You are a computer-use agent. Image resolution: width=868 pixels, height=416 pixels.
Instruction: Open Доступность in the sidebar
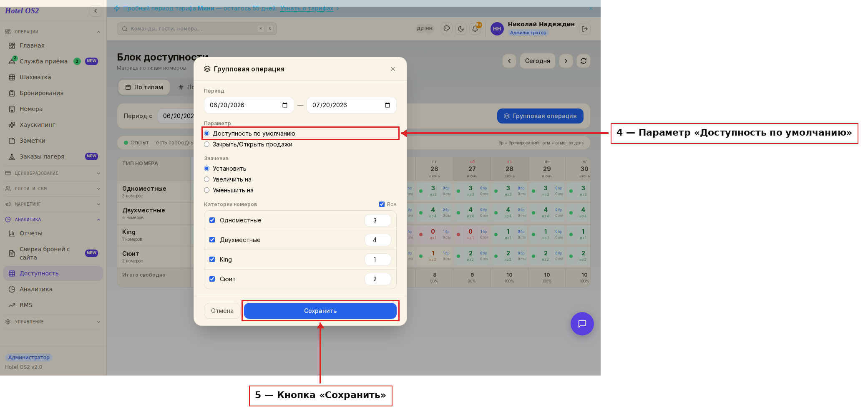coord(53,273)
